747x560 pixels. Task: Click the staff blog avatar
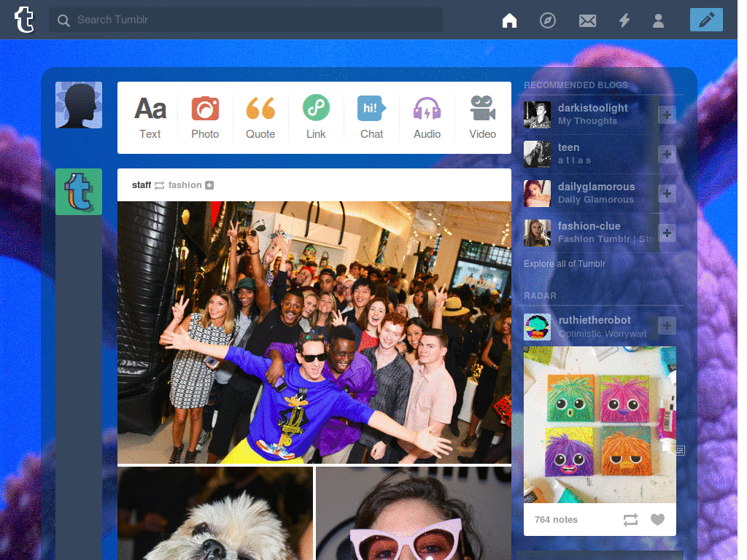pyautogui.click(x=79, y=192)
